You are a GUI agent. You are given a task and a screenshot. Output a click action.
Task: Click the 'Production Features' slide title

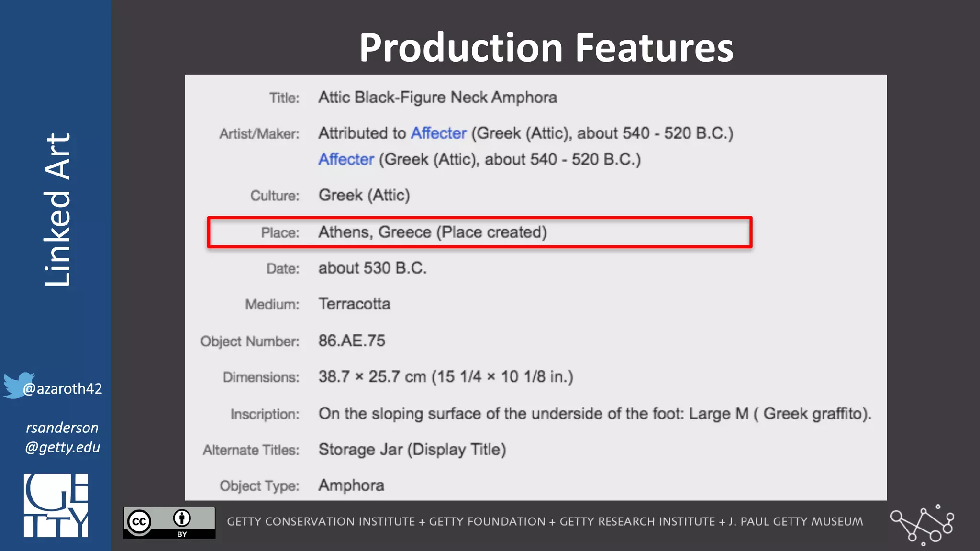tap(546, 47)
